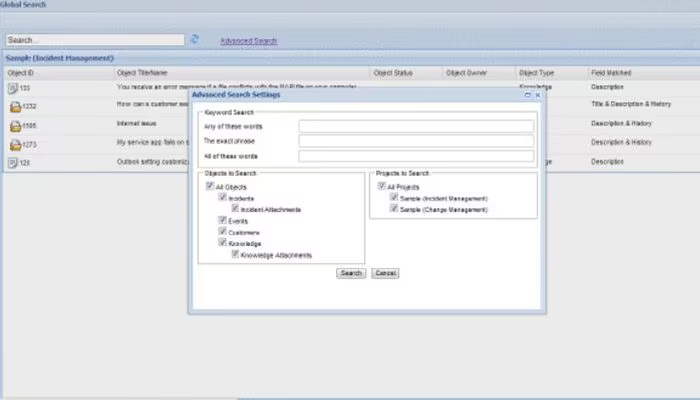Open the Advanced Search link
700x400 pixels.
249,41
